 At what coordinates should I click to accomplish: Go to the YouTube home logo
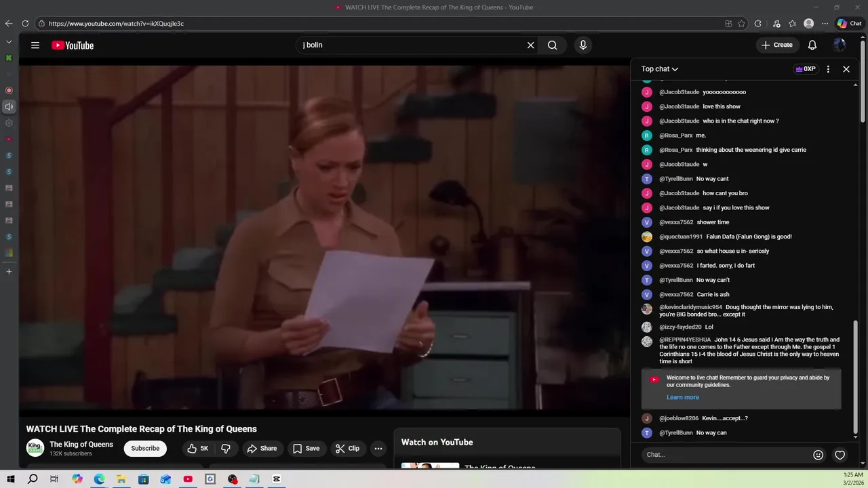click(x=73, y=45)
